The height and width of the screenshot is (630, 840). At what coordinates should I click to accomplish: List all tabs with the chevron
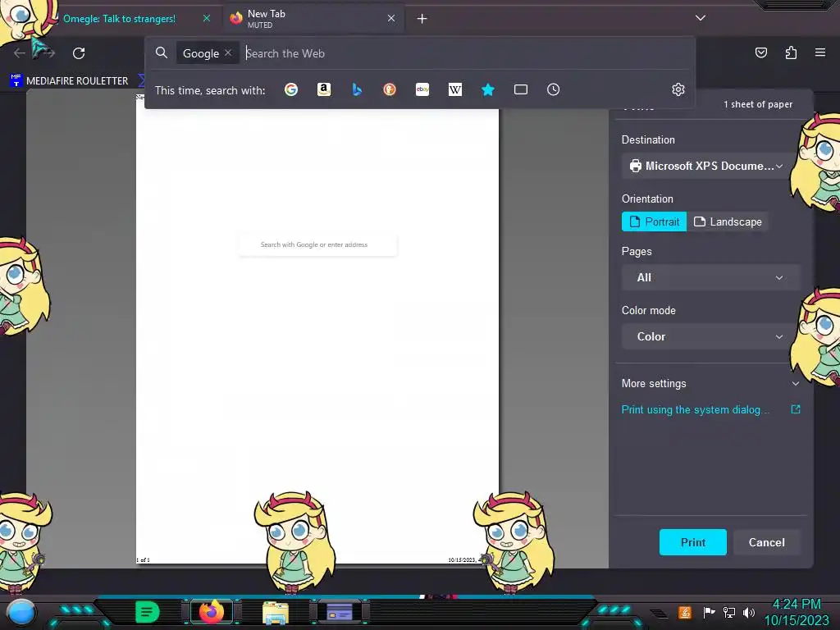[x=701, y=18]
